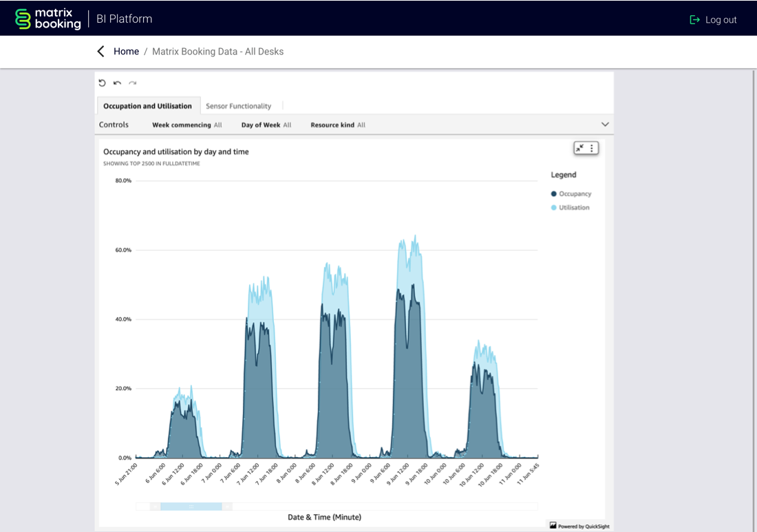Expand the Controls bar chevron
Screen dimensions: 757x532
(605, 125)
